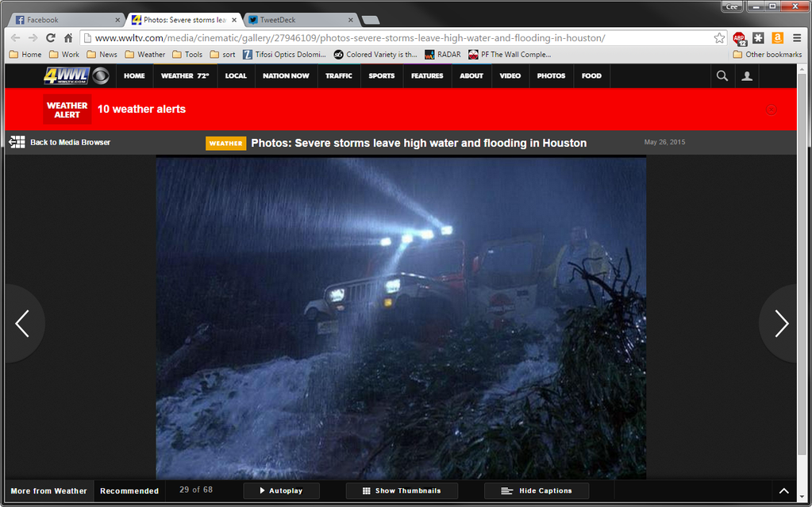Switch to the Facebook tab
Screen dimensions: 812x507
(65, 20)
